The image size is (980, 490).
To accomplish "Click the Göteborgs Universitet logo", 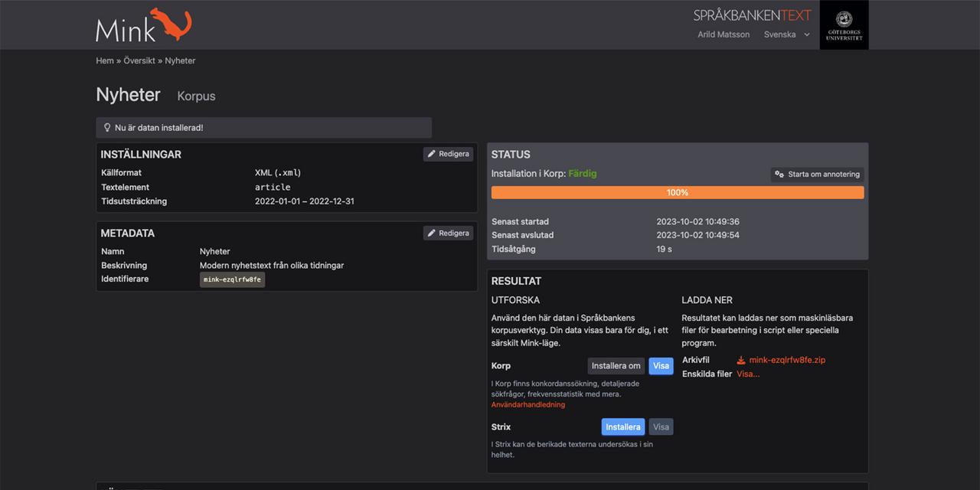I will coord(844,25).
